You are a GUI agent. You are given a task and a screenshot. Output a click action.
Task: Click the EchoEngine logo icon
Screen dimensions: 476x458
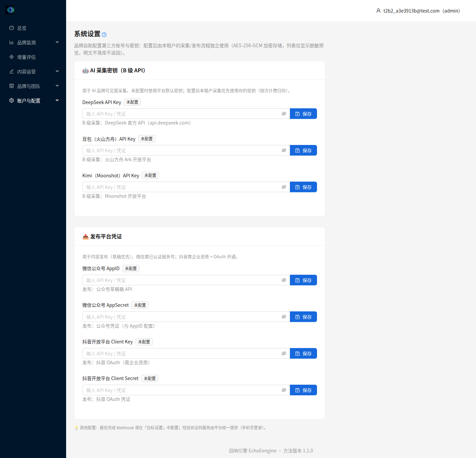[10, 10]
